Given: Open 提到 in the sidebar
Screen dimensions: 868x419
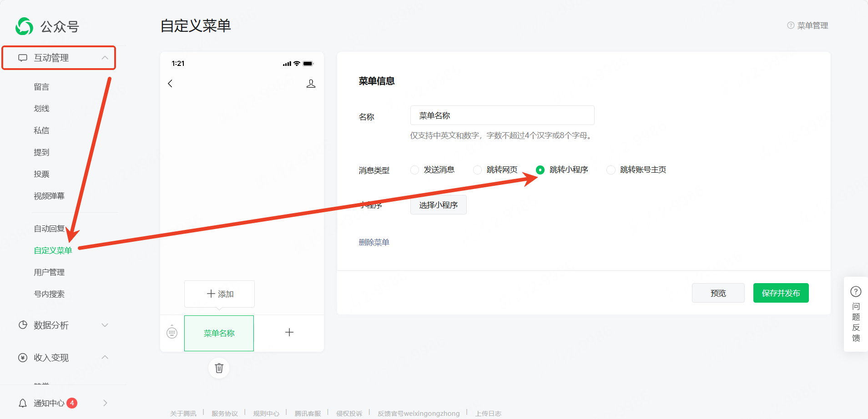Looking at the screenshot, I should pos(41,152).
